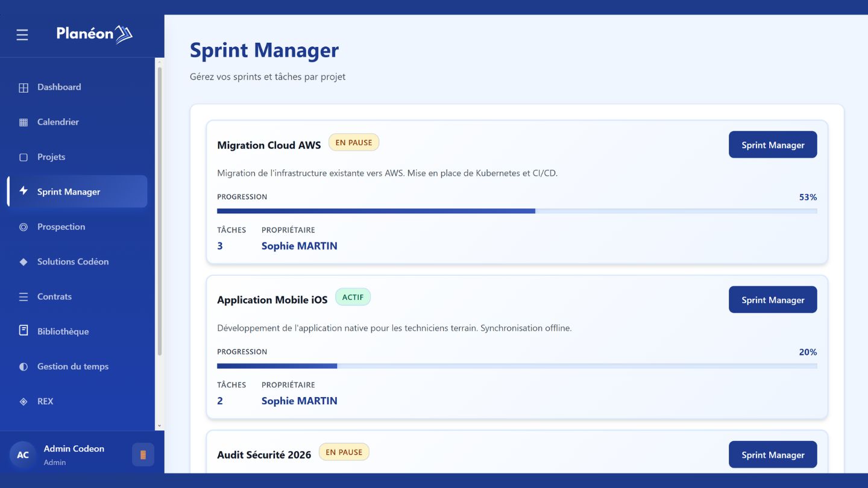This screenshot has width=868, height=488.
Task: Click the Bibliothèque book icon
Action: [x=24, y=331]
